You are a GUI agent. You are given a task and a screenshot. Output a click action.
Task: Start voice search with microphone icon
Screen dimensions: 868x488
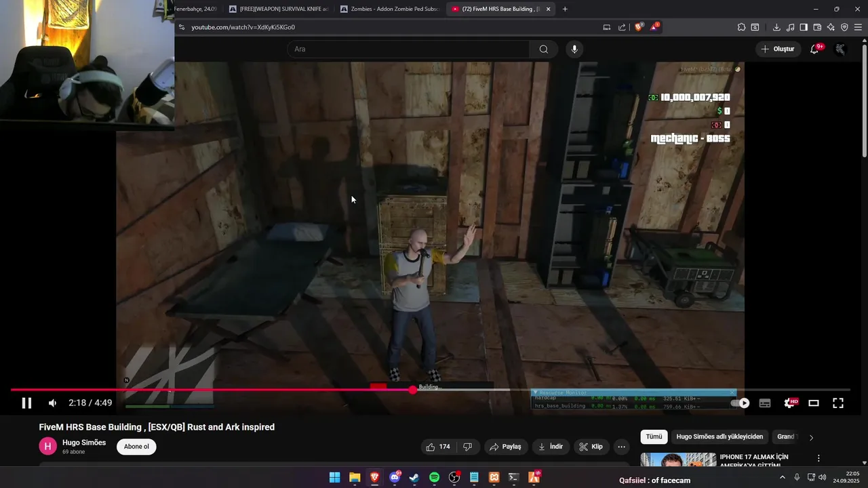pos(574,49)
